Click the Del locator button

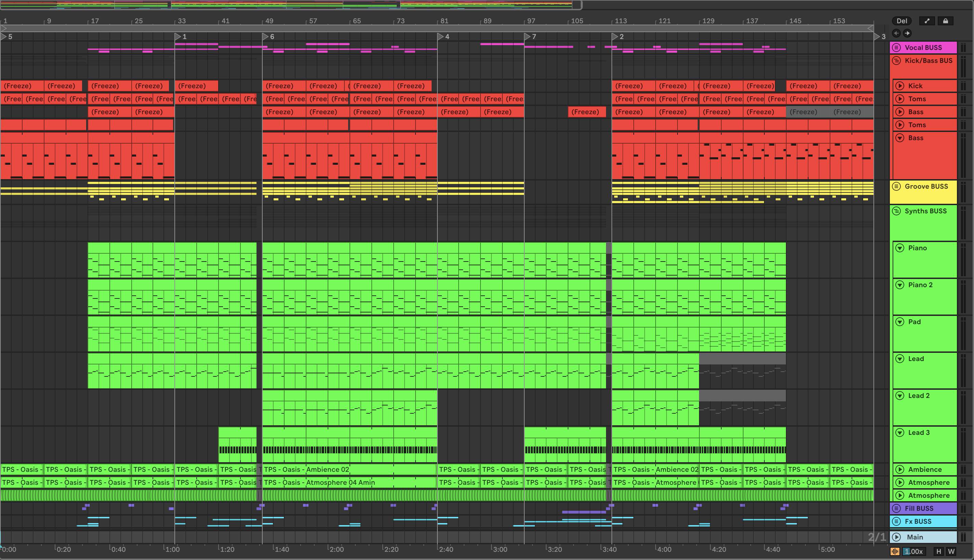pos(902,21)
